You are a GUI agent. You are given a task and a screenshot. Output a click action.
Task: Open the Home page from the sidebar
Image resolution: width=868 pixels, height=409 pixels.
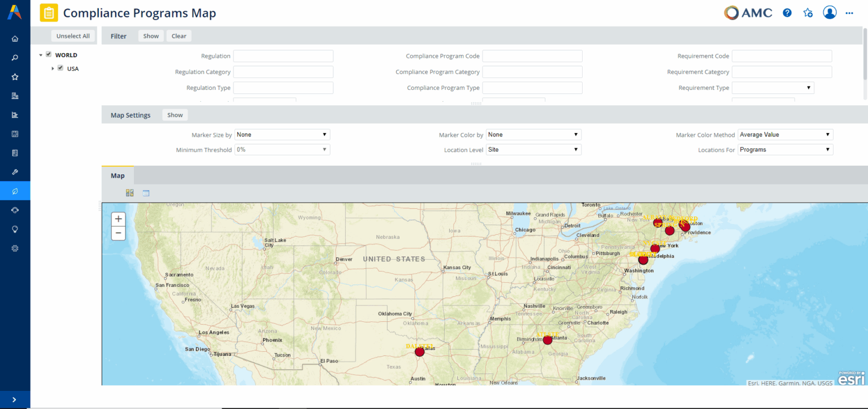pos(15,38)
